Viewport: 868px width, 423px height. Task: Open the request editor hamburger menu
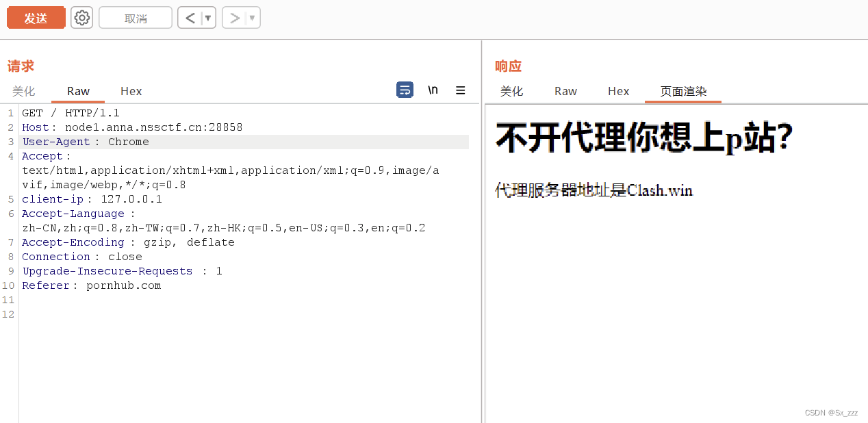click(x=460, y=90)
